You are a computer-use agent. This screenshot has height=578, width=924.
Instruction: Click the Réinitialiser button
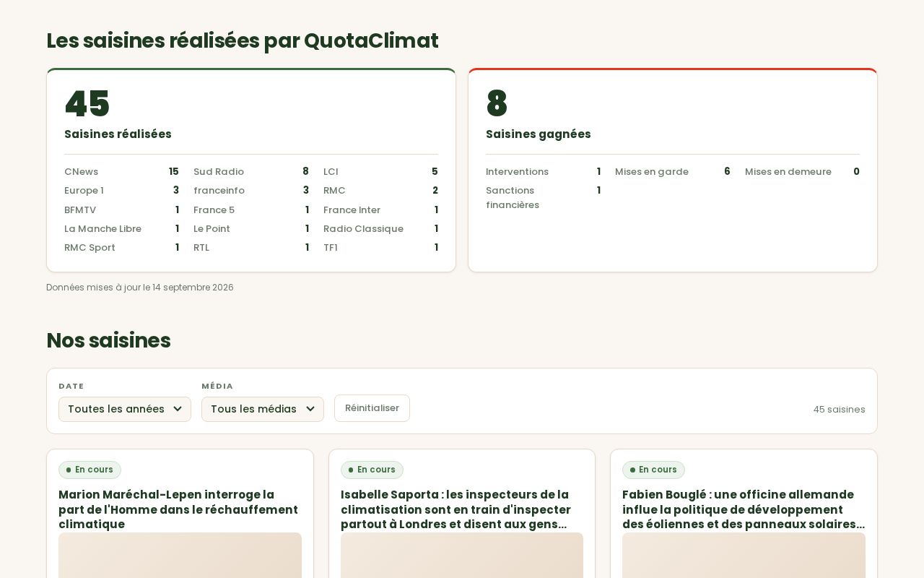pyautogui.click(x=372, y=408)
